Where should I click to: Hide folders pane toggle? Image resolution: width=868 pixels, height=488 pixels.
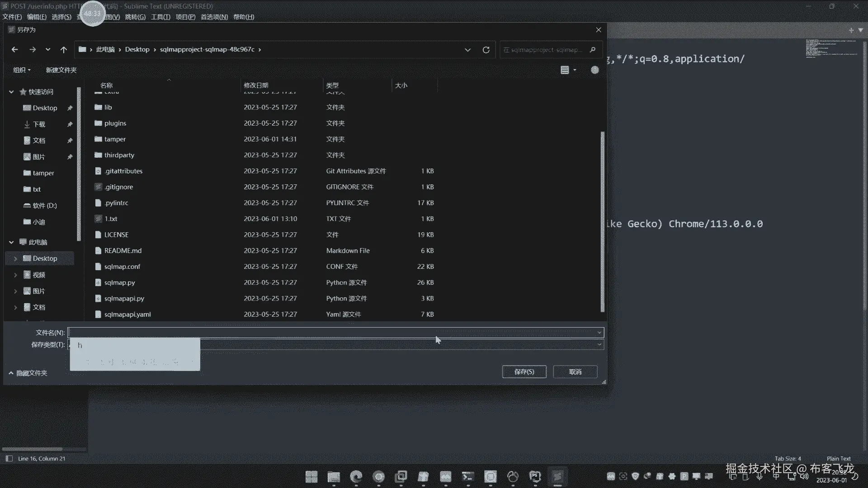coord(28,373)
